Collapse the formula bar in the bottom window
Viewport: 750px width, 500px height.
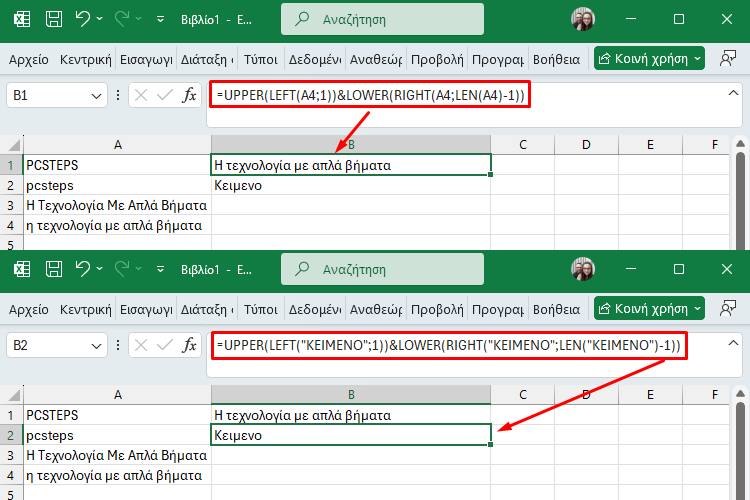pos(733,343)
